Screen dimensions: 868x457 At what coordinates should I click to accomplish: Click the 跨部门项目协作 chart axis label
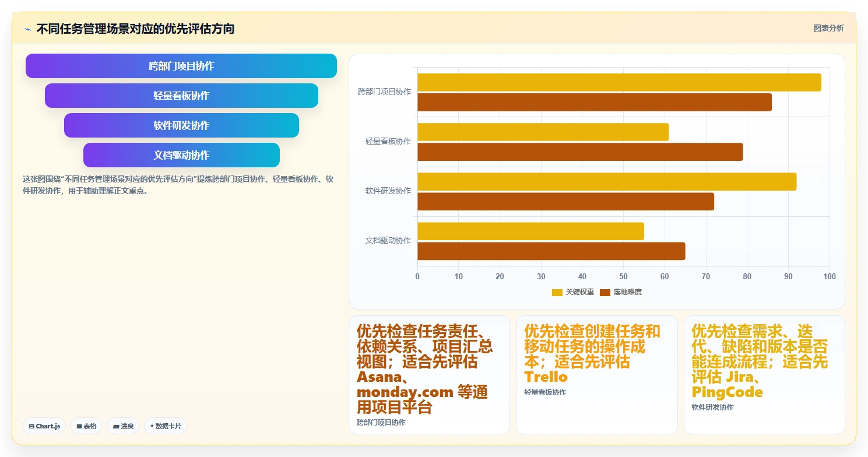click(384, 92)
